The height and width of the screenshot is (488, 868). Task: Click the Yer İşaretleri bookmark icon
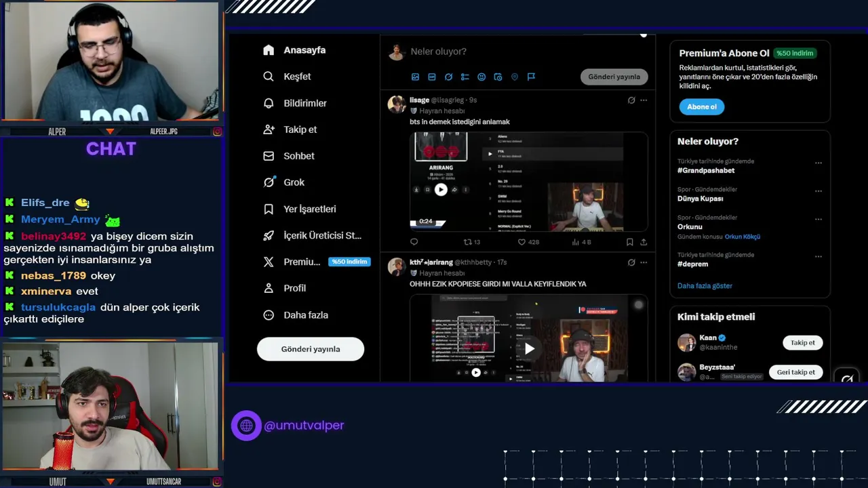pyautogui.click(x=269, y=209)
